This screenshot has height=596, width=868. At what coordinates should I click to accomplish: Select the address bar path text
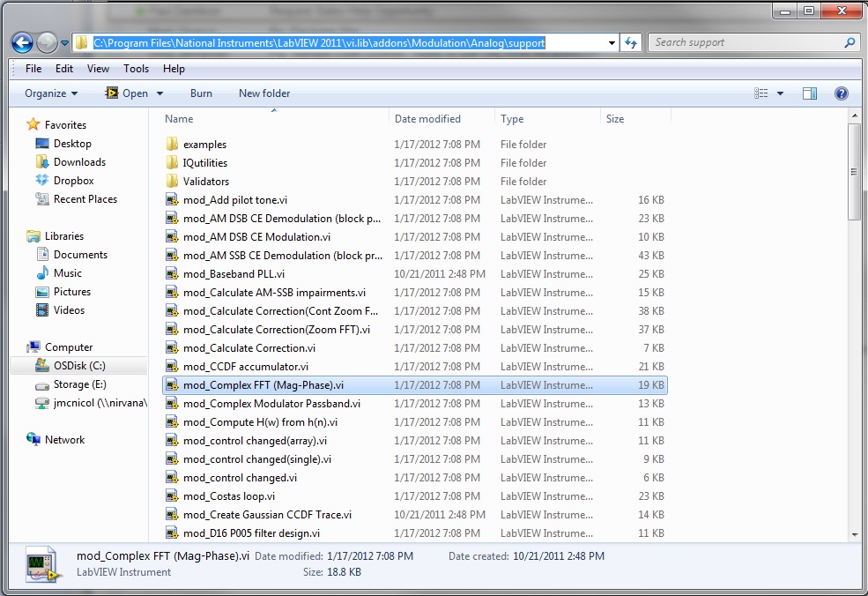pos(319,42)
